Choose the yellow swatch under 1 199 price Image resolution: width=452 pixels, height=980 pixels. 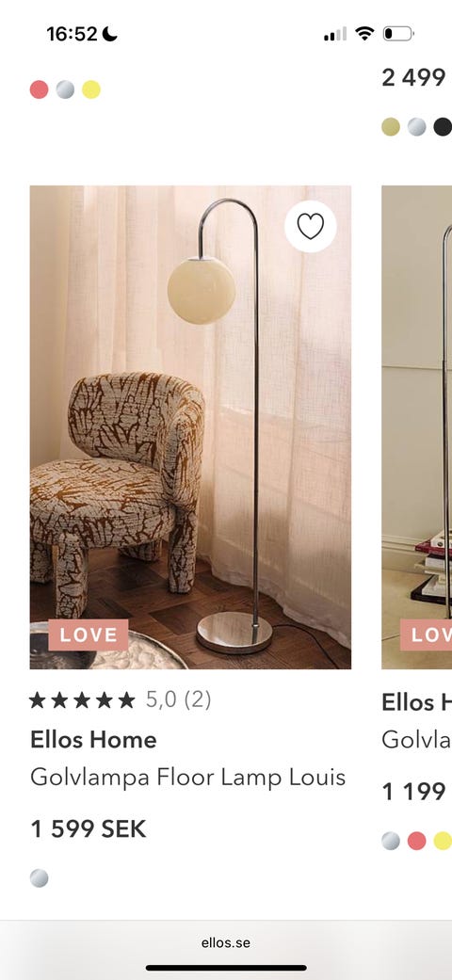pyautogui.click(x=443, y=841)
